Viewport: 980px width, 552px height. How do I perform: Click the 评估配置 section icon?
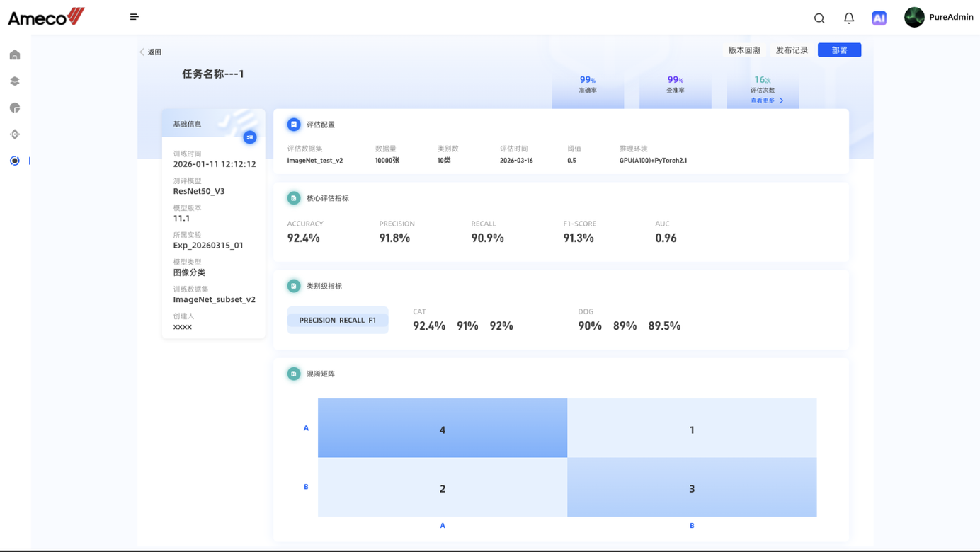(294, 125)
